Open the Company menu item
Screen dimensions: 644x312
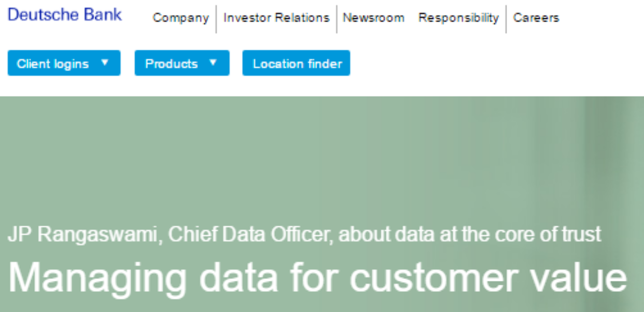tap(180, 18)
